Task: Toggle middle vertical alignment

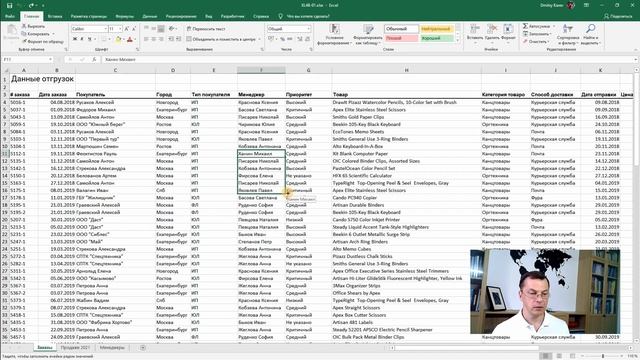Action: click(x=153, y=29)
